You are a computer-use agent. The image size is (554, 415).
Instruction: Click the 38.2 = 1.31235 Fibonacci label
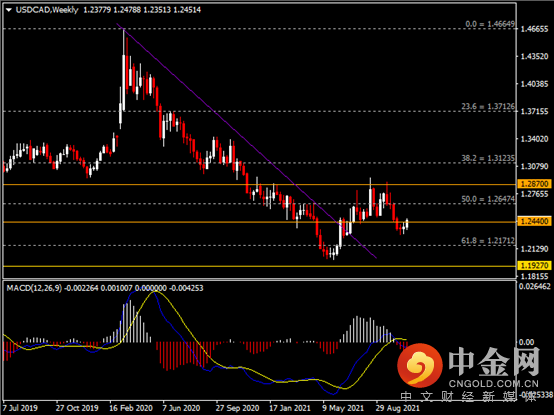pos(488,158)
